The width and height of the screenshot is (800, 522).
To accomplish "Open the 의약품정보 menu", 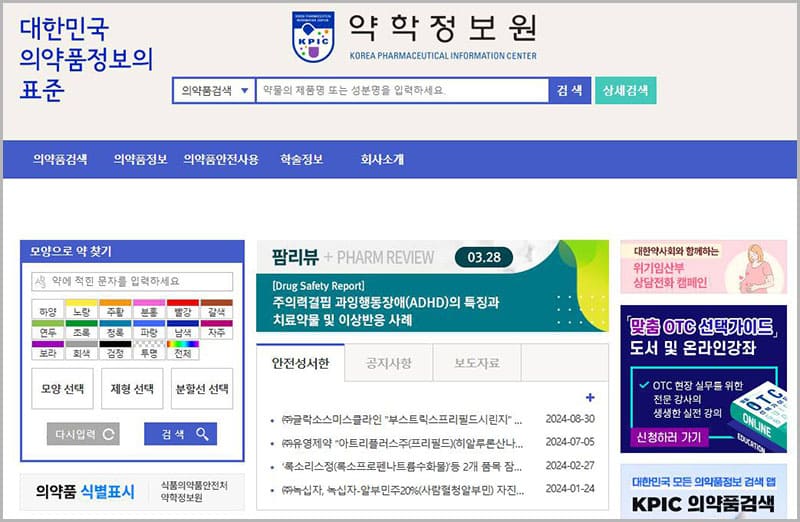I will pos(140,160).
